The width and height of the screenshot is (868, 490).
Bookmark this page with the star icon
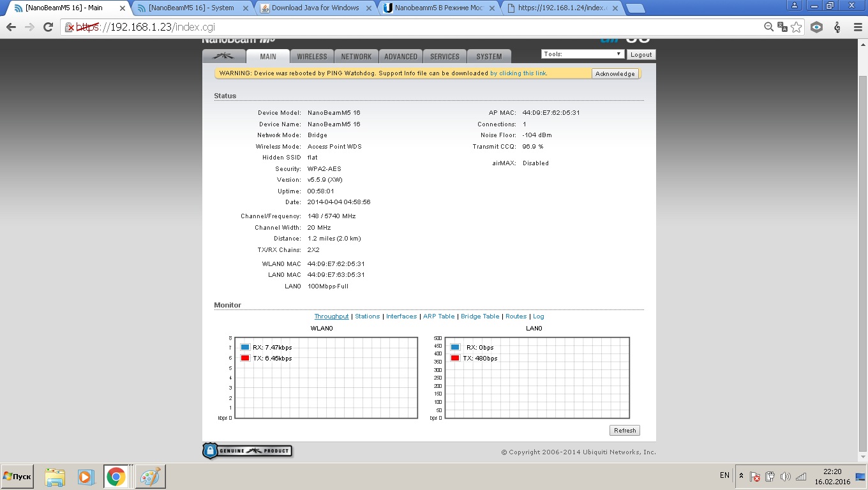coord(796,27)
